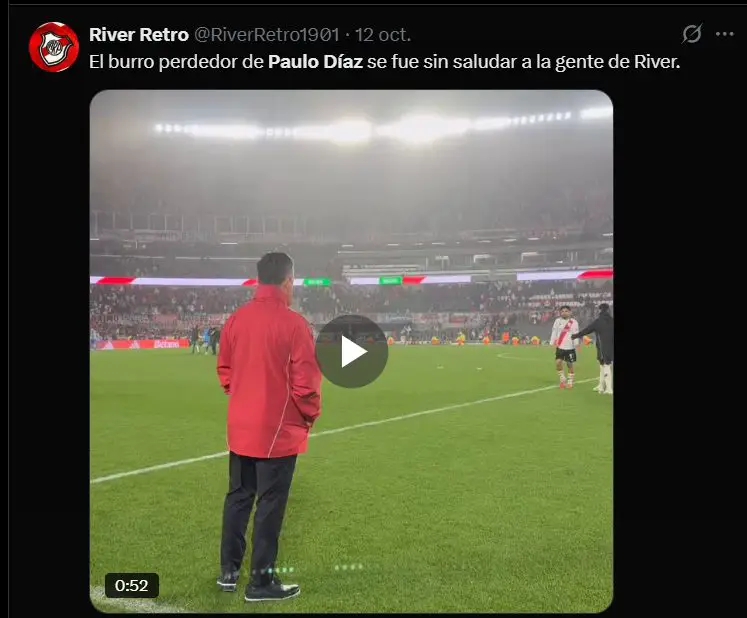Click the Grok explain-post icon
747x618 pixels.
692,34
